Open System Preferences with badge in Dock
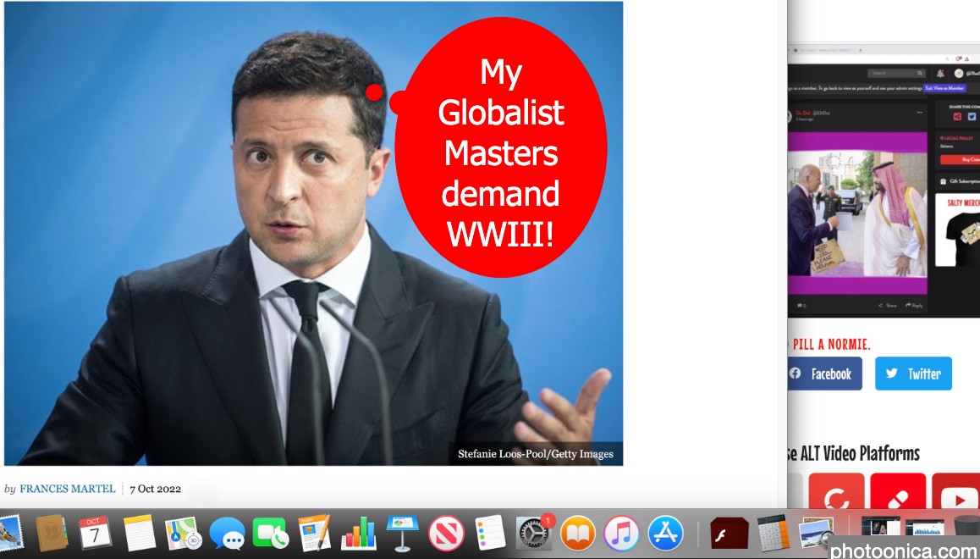The image size is (980, 559). tap(534, 534)
